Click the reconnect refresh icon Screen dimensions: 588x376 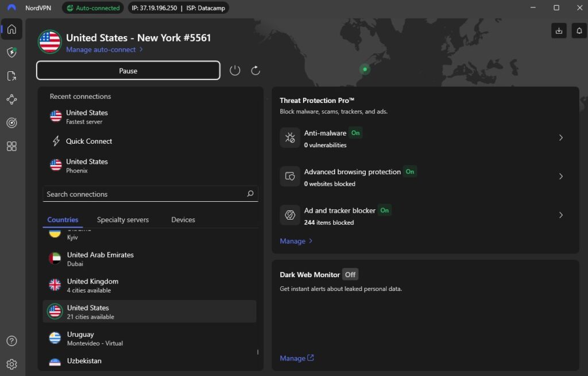(256, 70)
